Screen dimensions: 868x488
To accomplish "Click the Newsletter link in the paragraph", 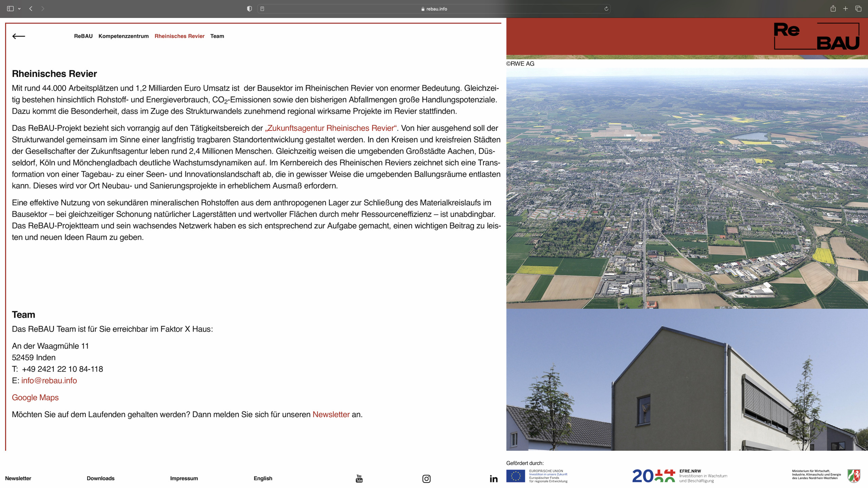I will point(331,414).
